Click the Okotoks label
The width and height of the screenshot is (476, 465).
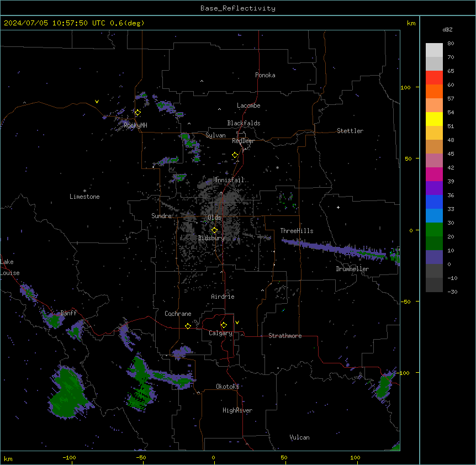click(228, 387)
